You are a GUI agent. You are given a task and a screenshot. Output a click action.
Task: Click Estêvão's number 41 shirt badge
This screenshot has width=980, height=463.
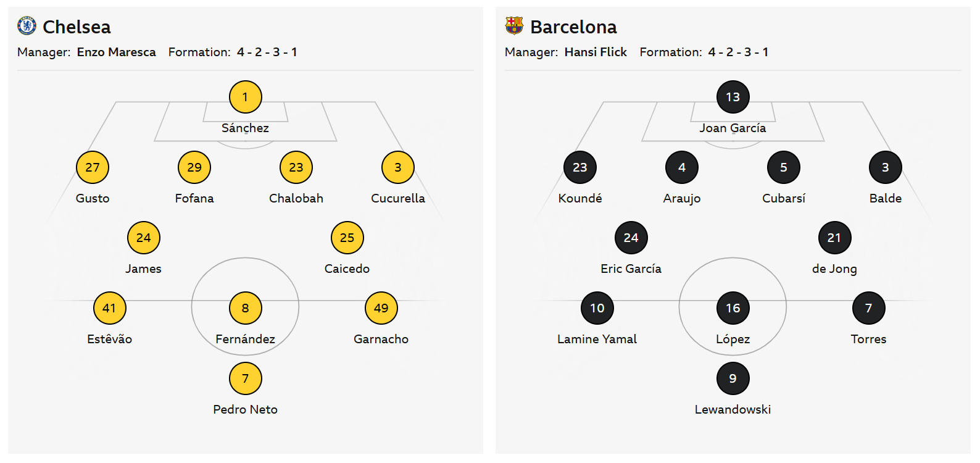click(x=109, y=308)
